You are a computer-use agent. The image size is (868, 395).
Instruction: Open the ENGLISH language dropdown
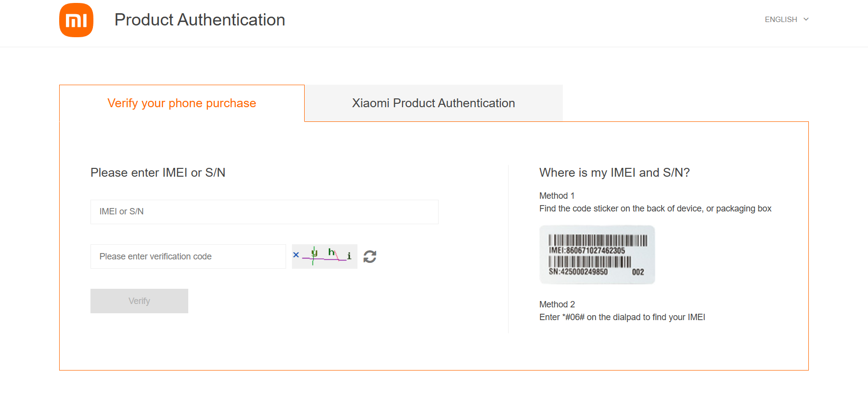[x=786, y=20]
